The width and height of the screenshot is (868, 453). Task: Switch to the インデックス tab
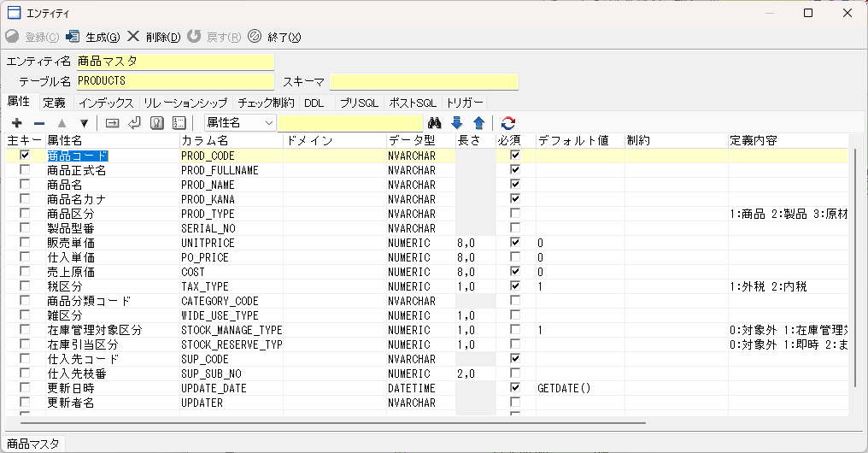tap(106, 103)
